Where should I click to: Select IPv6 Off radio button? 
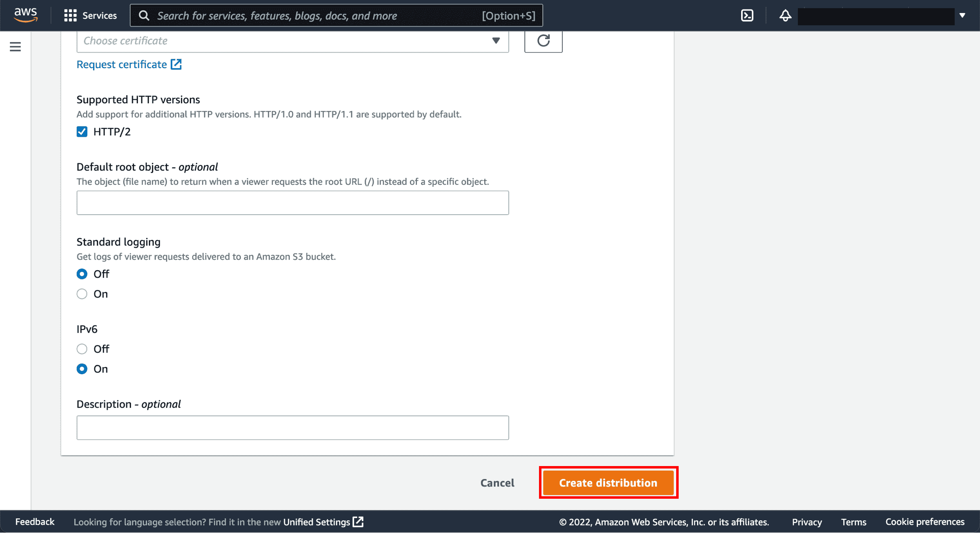pyautogui.click(x=82, y=349)
